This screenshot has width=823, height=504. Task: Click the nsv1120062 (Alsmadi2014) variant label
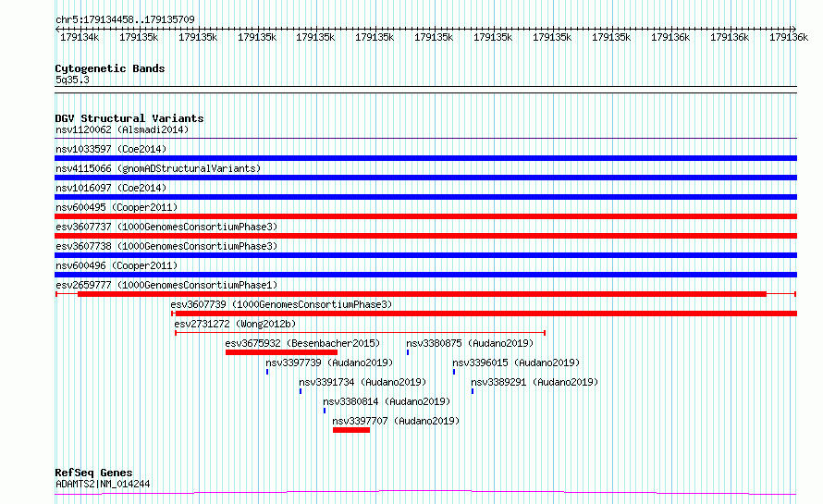[x=122, y=129]
